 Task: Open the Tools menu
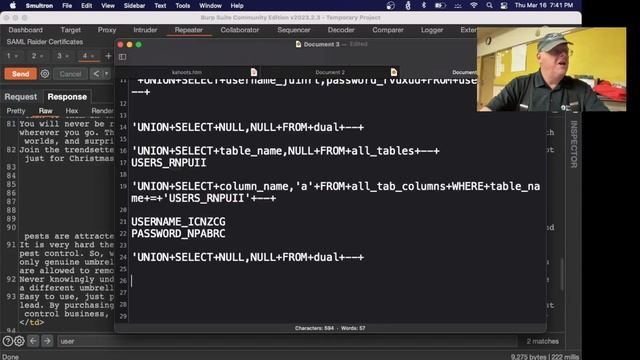pyautogui.click(x=182, y=6)
